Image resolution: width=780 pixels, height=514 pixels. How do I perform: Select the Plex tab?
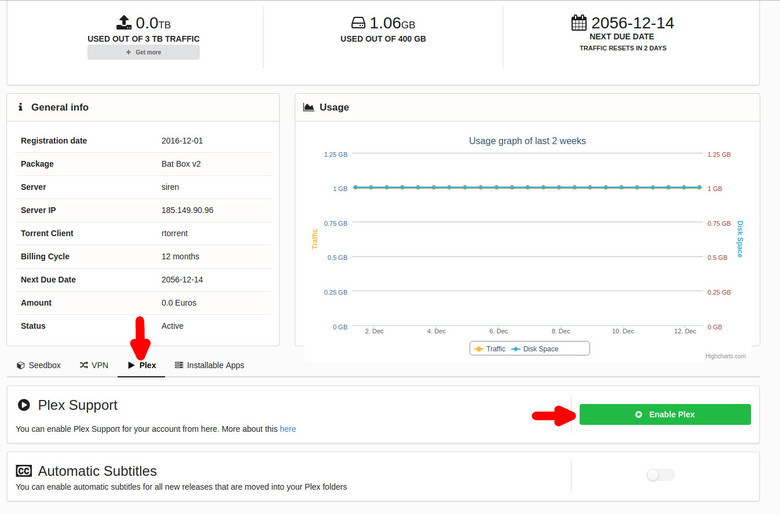tap(142, 365)
